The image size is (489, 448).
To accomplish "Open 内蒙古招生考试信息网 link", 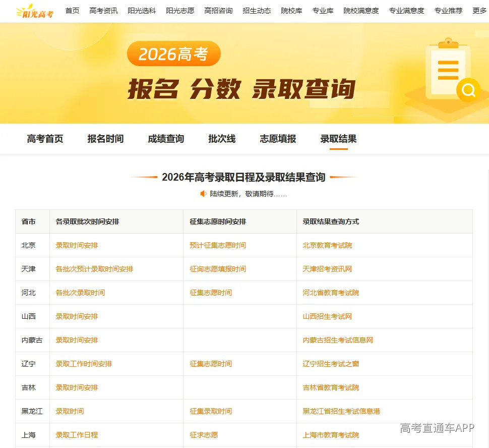I will coord(338,341).
